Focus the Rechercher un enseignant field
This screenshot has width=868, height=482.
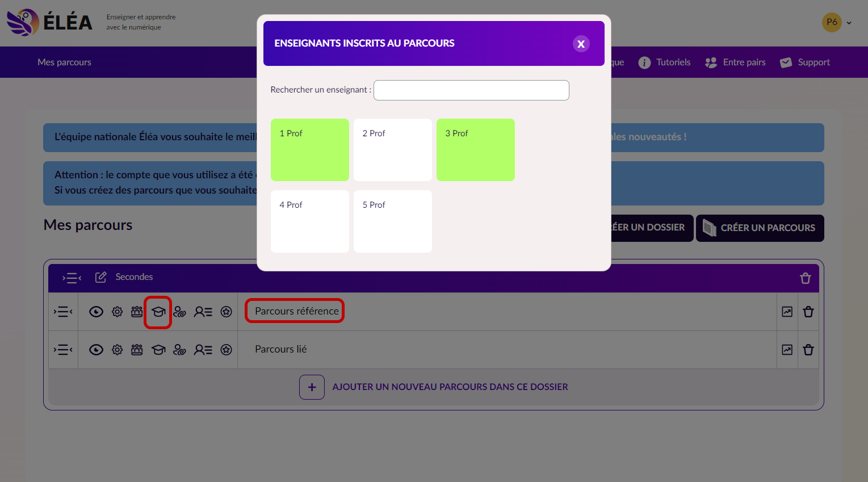471,90
